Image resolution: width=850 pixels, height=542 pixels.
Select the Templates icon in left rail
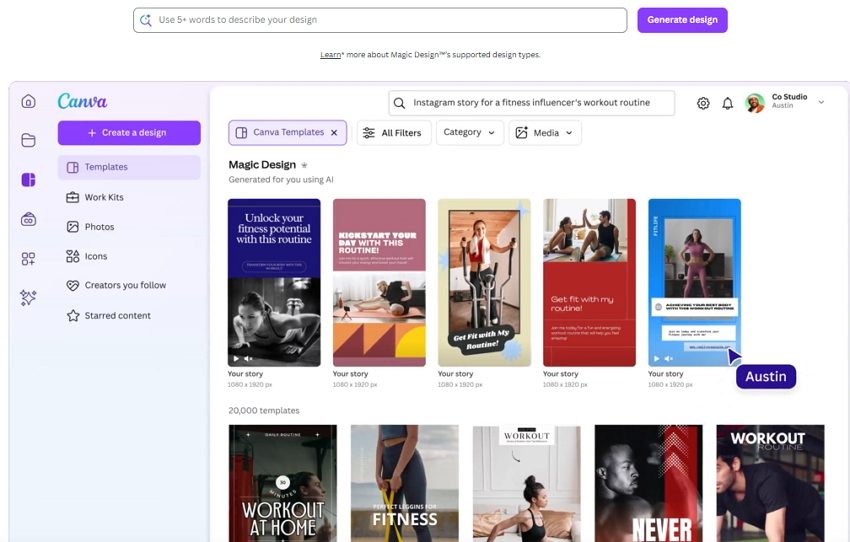pos(28,179)
